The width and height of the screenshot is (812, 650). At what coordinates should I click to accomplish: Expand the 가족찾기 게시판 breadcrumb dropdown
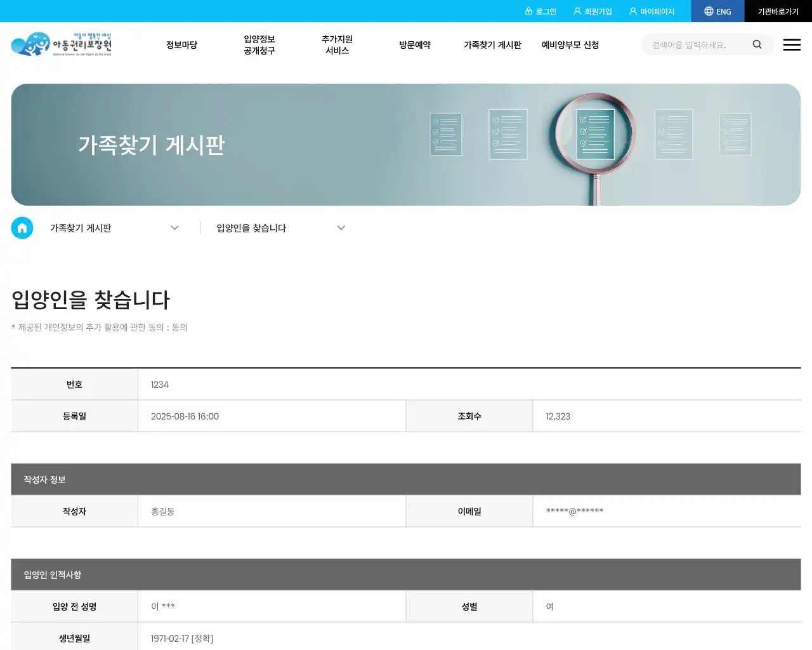[x=174, y=227]
